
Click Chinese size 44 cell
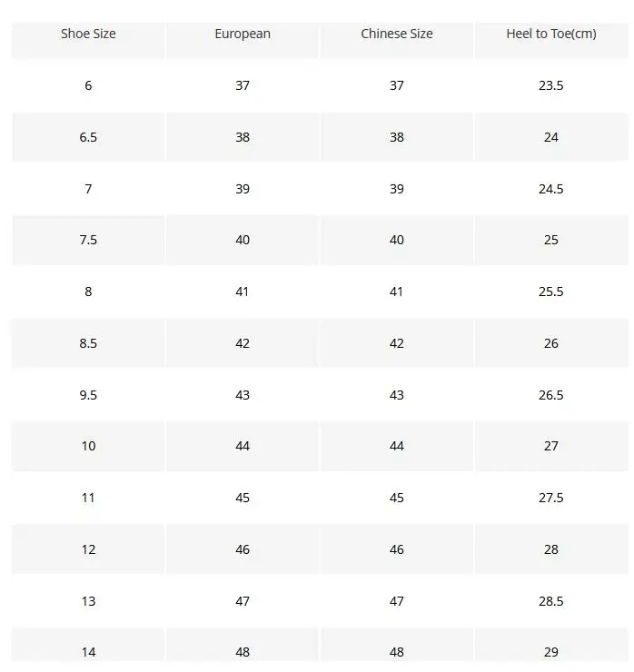point(397,446)
